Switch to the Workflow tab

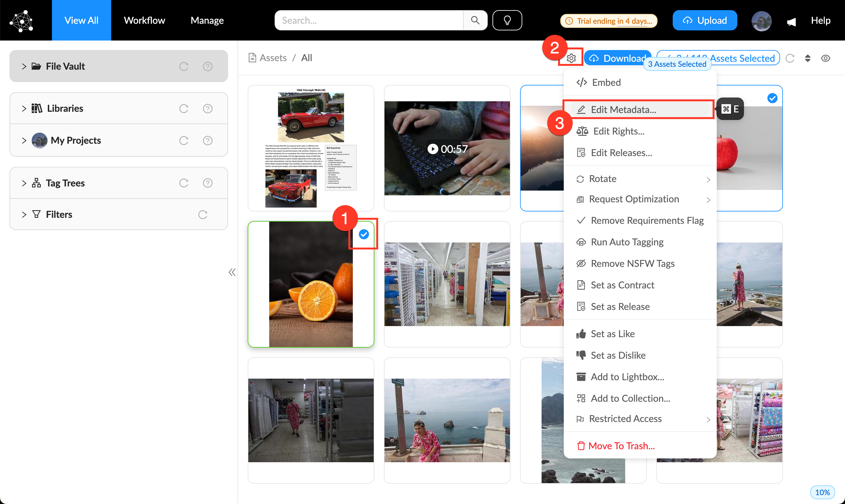(x=144, y=20)
